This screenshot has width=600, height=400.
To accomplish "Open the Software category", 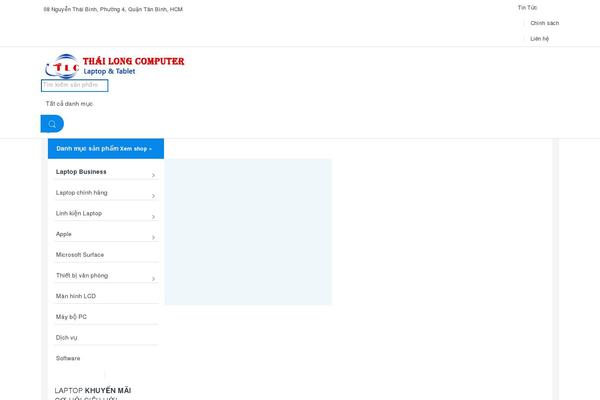I will [68, 358].
